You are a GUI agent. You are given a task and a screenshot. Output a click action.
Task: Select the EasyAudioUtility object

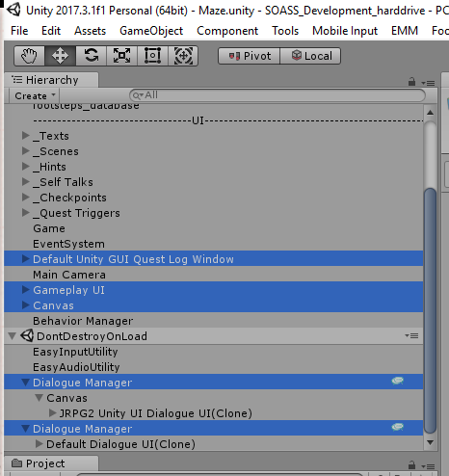(214, 367)
